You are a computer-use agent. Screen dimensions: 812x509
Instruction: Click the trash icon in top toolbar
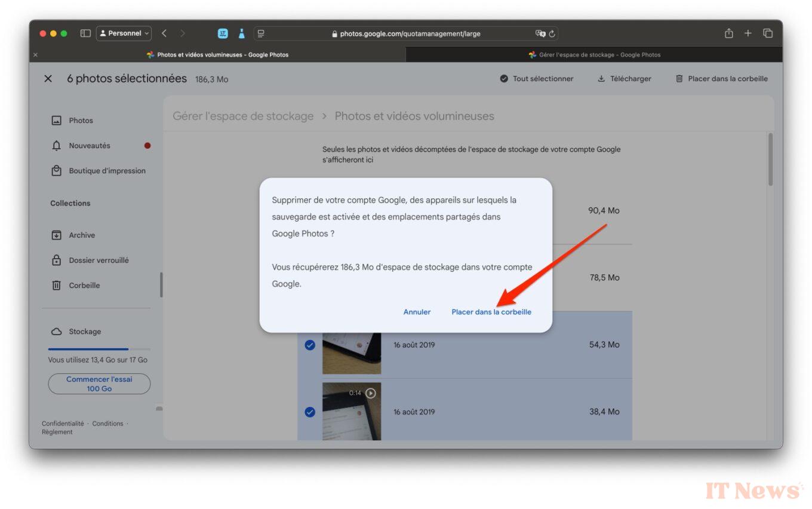pyautogui.click(x=679, y=79)
